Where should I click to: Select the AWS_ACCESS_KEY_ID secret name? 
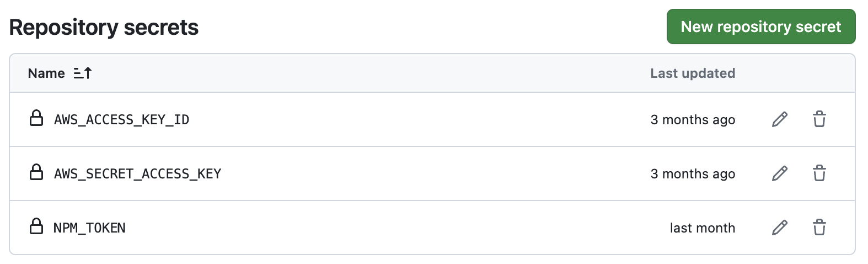(x=121, y=120)
